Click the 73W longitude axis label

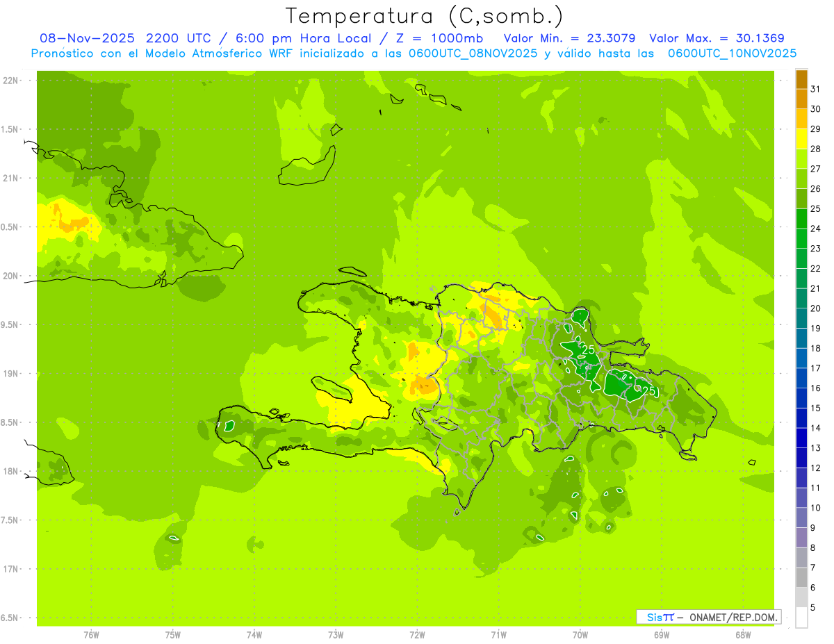[x=336, y=634]
